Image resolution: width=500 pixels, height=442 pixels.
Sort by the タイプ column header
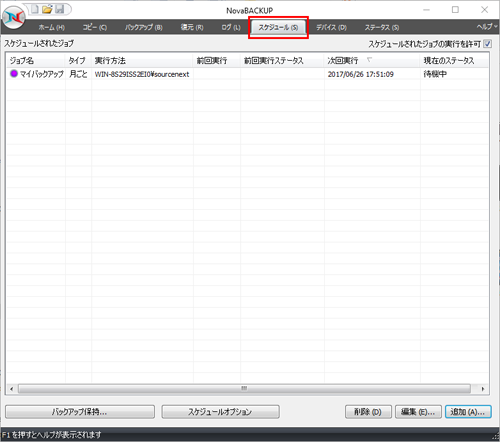click(78, 61)
